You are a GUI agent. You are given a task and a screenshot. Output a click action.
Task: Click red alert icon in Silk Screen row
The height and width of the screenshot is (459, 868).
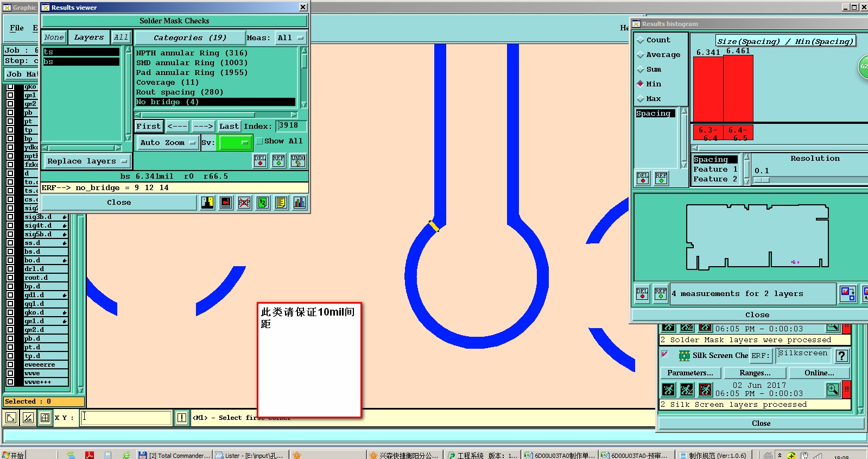pyautogui.click(x=846, y=389)
